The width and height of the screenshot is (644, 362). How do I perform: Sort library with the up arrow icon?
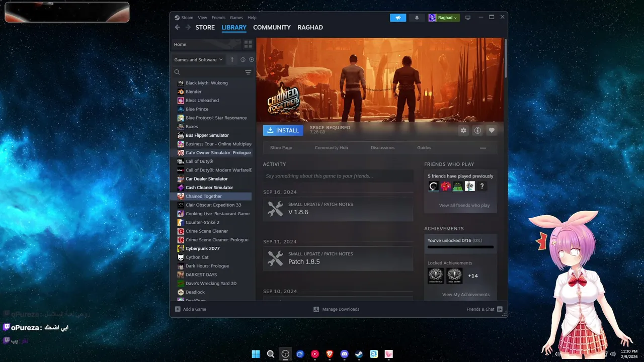(232, 59)
